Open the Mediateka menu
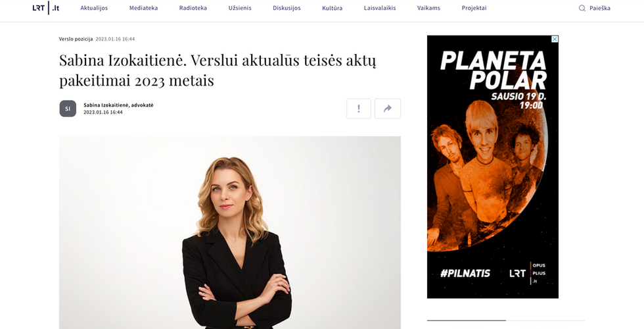 coord(143,8)
